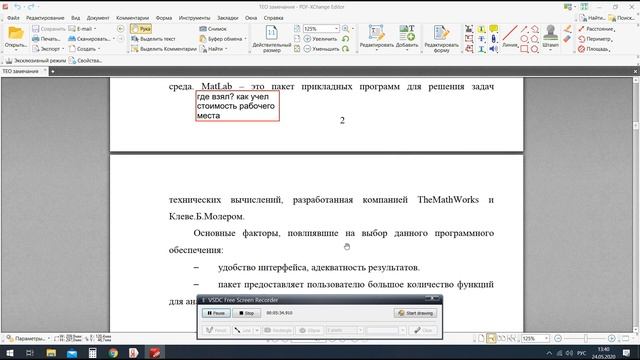Select the highlight text tool
The height and width of the screenshot is (360, 640).
(x=481, y=29)
